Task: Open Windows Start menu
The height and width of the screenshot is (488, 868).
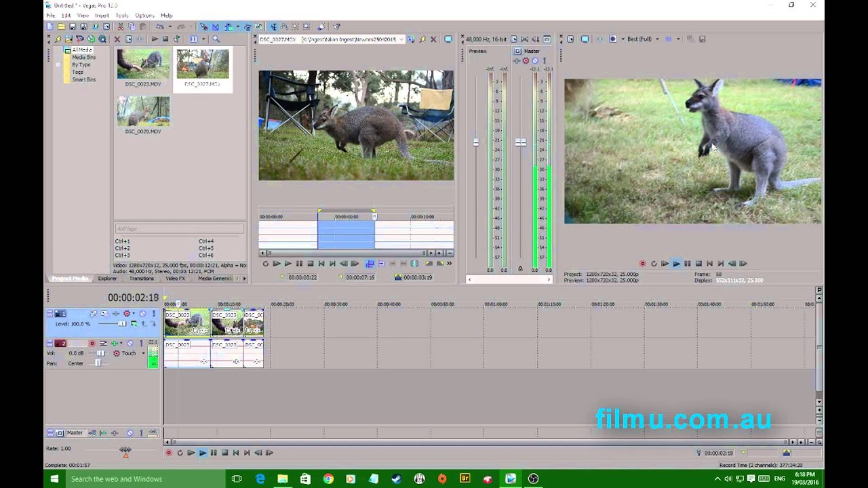Action: [x=54, y=479]
